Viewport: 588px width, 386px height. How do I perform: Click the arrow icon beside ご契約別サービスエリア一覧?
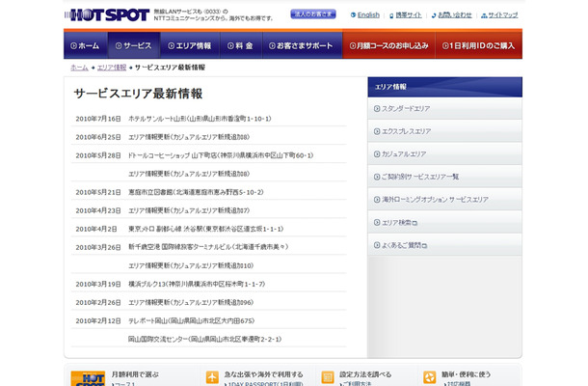coord(377,177)
